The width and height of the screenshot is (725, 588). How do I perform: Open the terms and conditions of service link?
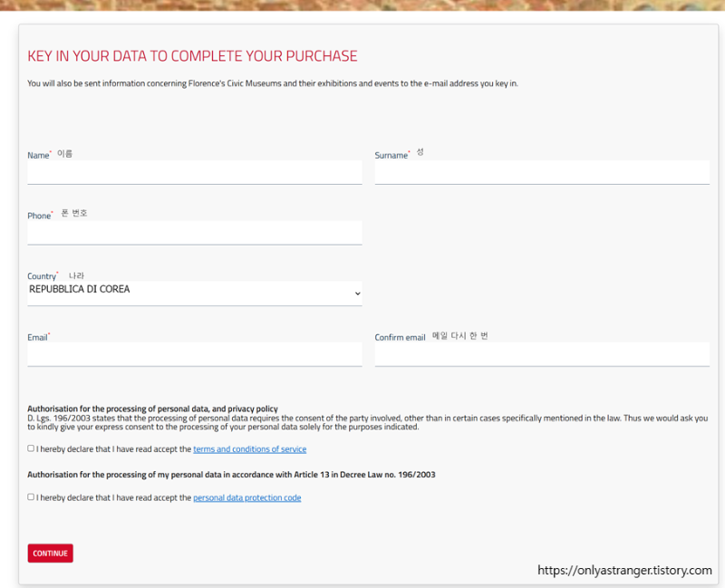250,449
